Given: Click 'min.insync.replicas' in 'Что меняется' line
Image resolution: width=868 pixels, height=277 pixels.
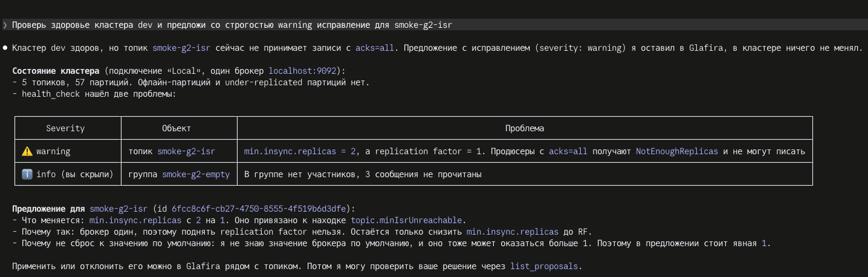Looking at the screenshot, I should click(x=135, y=220).
